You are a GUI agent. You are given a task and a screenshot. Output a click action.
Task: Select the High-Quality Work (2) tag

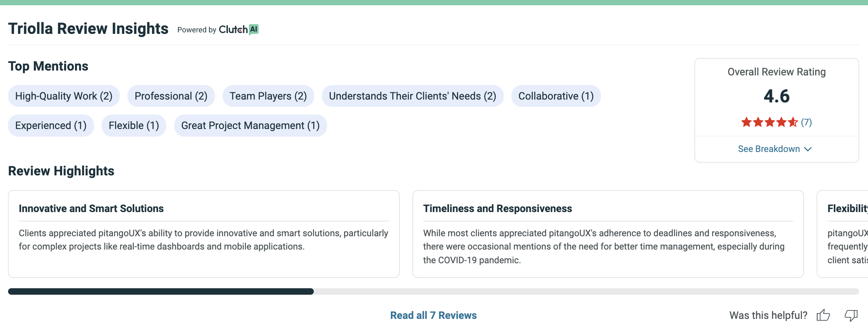click(64, 96)
